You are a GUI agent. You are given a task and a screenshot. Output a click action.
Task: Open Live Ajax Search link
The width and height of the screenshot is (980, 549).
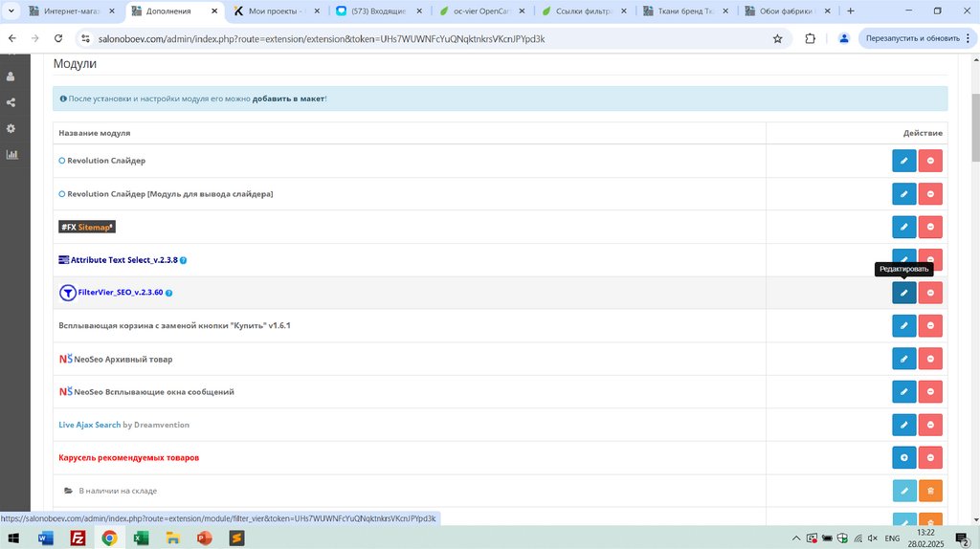pos(89,425)
